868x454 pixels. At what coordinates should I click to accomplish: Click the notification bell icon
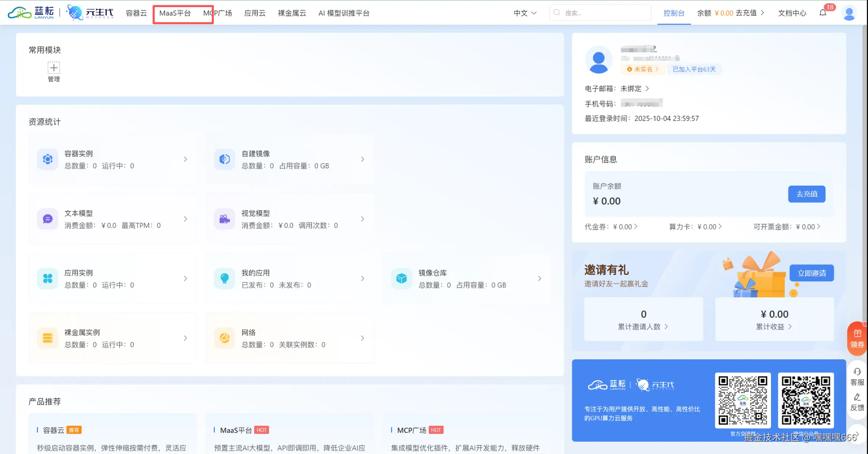click(823, 13)
